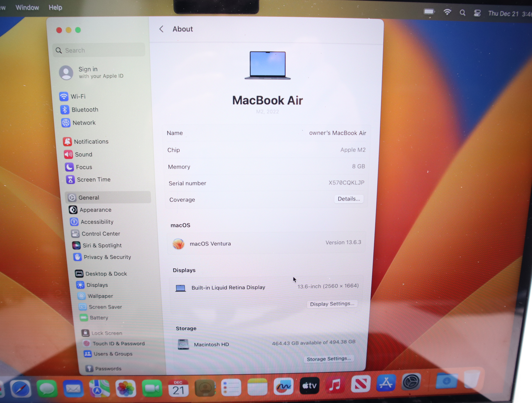Open Notifications settings

86,142
